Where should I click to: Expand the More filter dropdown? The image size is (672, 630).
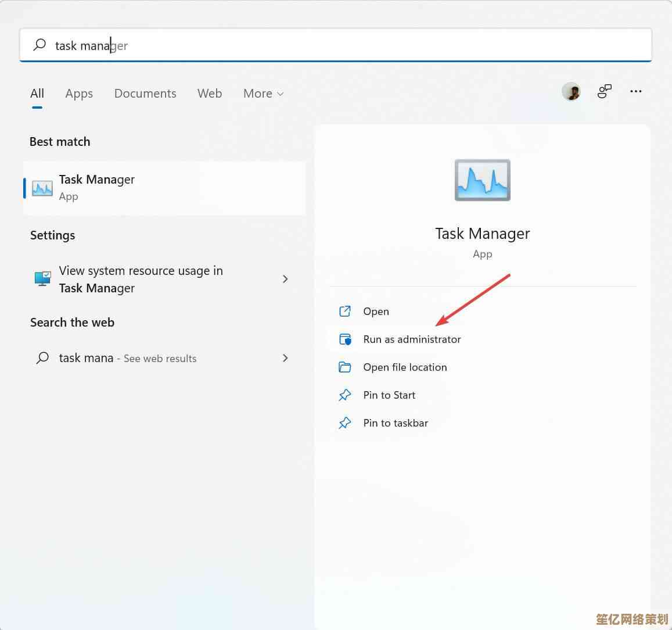pyautogui.click(x=263, y=94)
